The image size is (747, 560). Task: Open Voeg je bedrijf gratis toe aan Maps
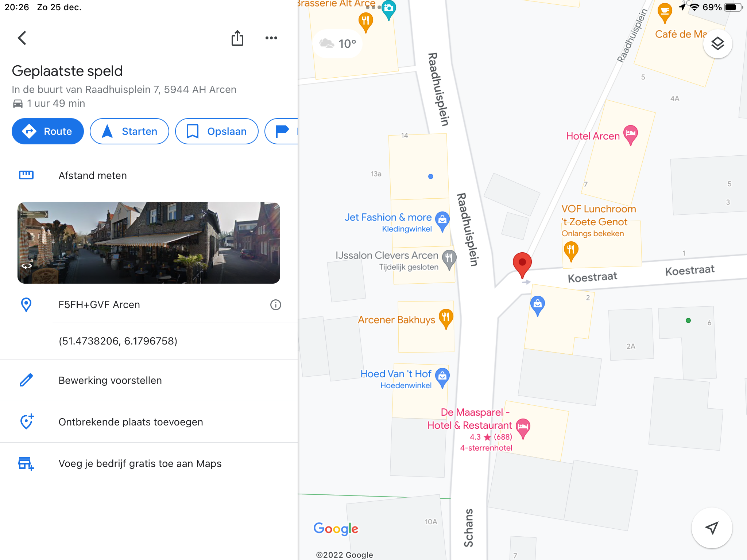click(x=149, y=463)
